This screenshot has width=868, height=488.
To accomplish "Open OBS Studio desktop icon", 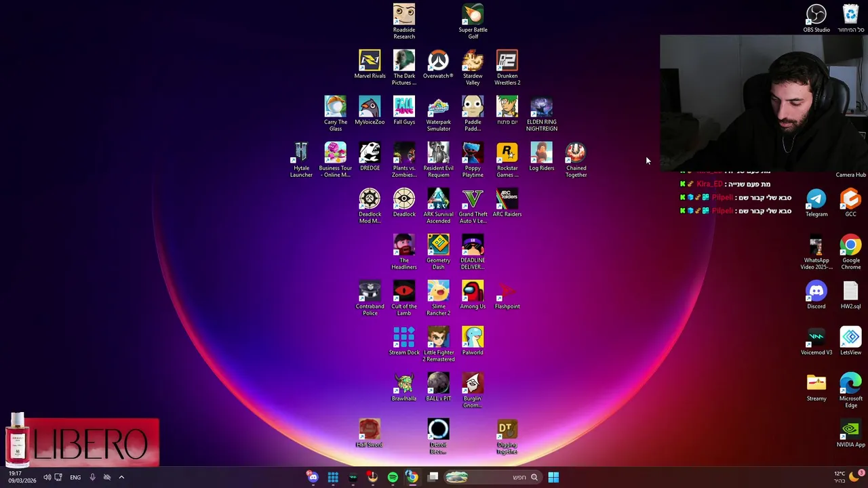I will [816, 18].
